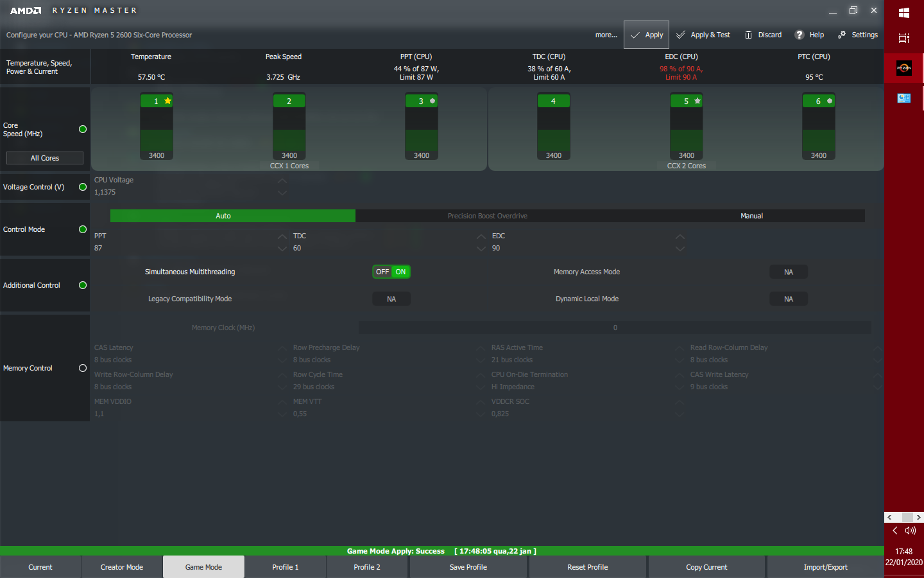Image resolution: width=924 pixels, height=578 pixels.
Task: Click the Save Profile button
Action: (468, 567)
